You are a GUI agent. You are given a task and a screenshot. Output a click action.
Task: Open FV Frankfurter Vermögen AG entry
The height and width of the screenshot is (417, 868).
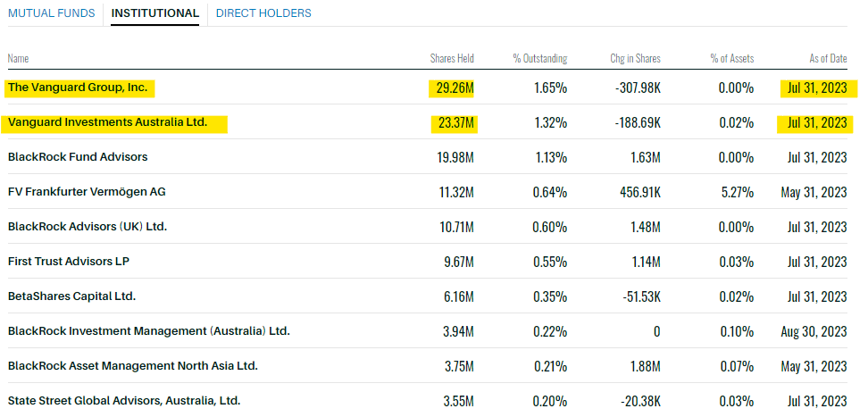[87, 192]
